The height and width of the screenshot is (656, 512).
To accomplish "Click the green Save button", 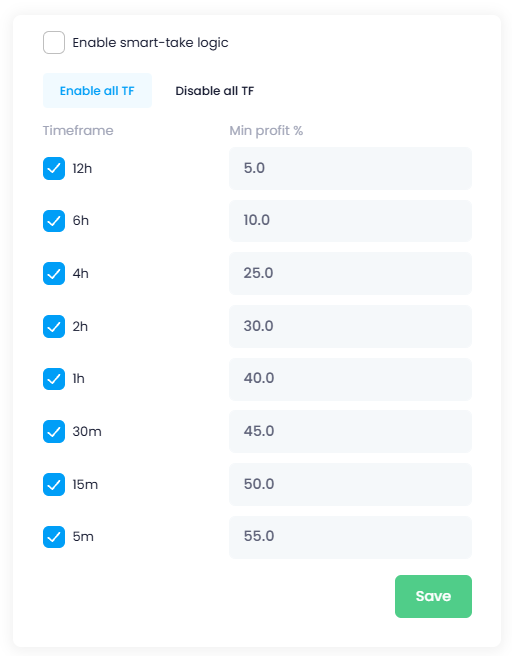I will [x=433, y=596].
